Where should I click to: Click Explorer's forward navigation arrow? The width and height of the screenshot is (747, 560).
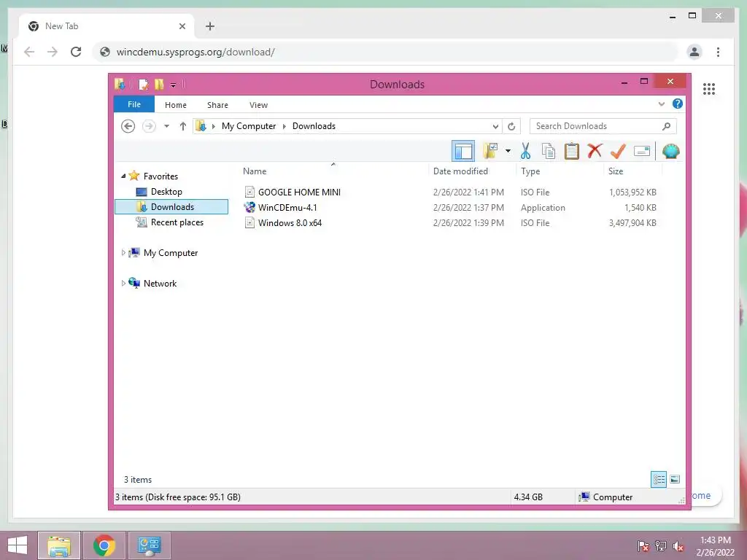click(149, 126)
